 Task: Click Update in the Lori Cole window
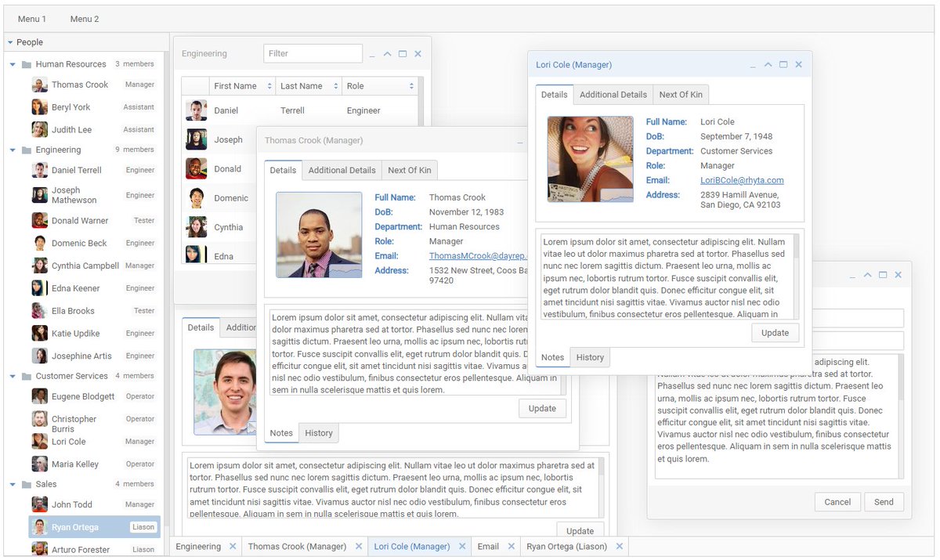pos(775,332)
